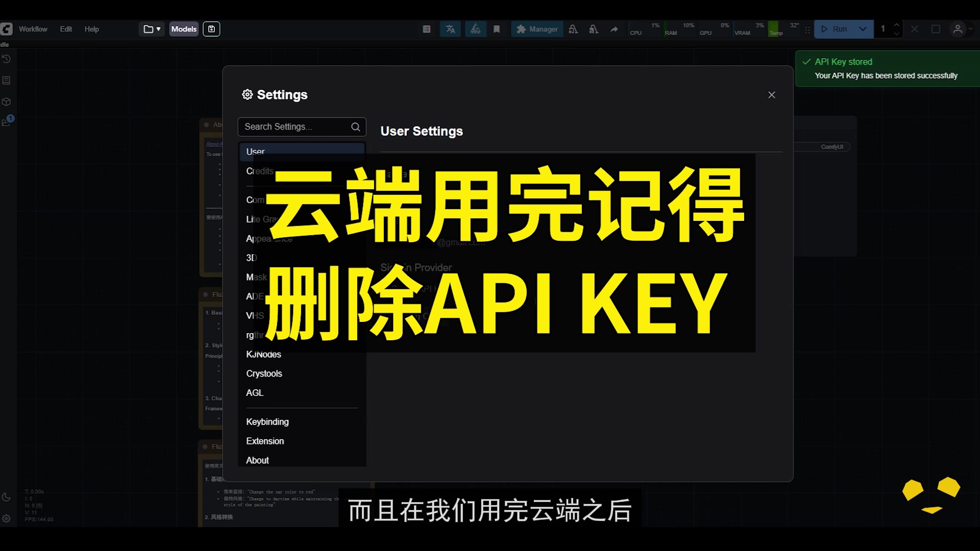Click the CPU usage monitor
The width and height of the screenshot is (980, 551).
point(644,29)
